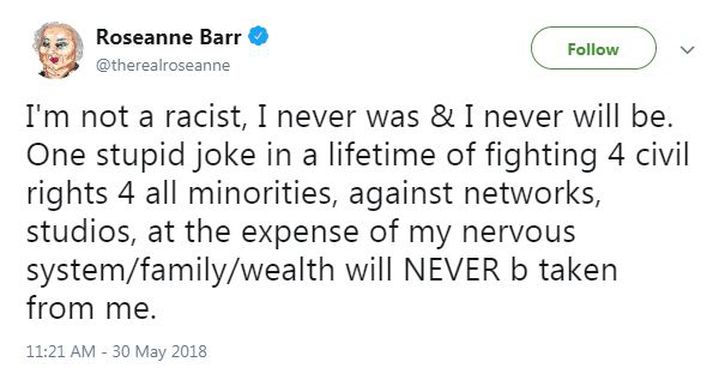The width and height of the screenshot is (713, 374).
Task: Click the words 'nervous' in the tweet
Action: pos(518,233)
